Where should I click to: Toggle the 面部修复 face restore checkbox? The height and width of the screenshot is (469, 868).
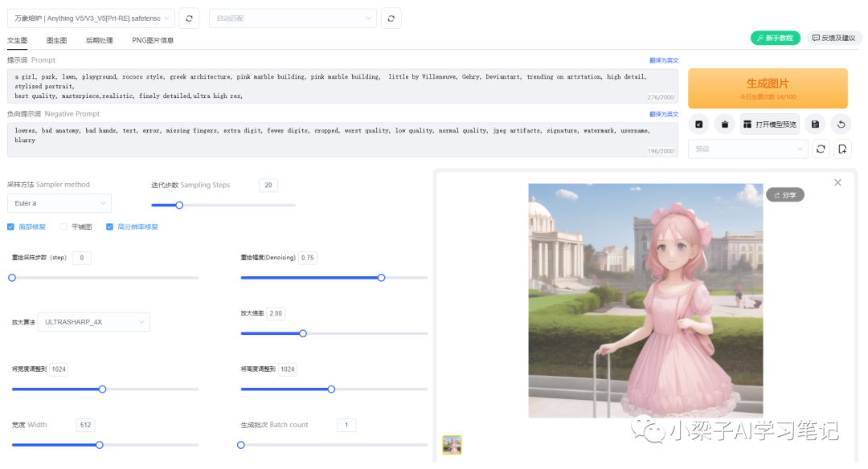click(10, 226)
